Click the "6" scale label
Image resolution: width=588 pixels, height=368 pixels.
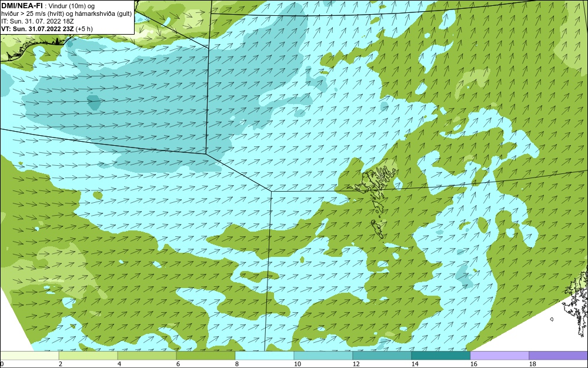point(178,364)
